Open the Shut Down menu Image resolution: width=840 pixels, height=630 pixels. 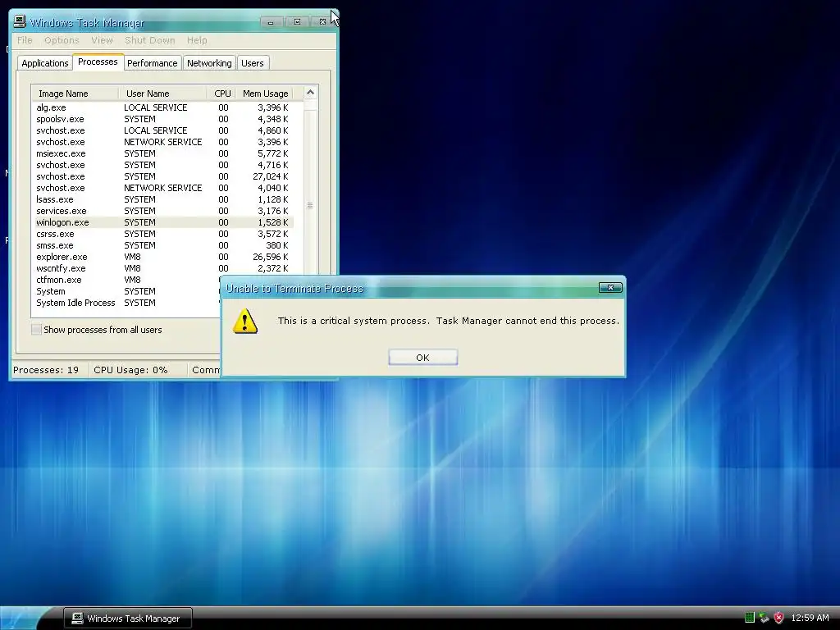pos(150,40)
